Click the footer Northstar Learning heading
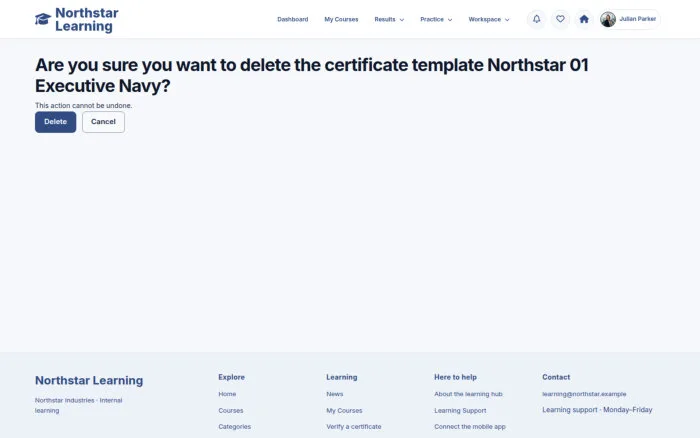The image size is (700, 438). (x=89, y=380)
